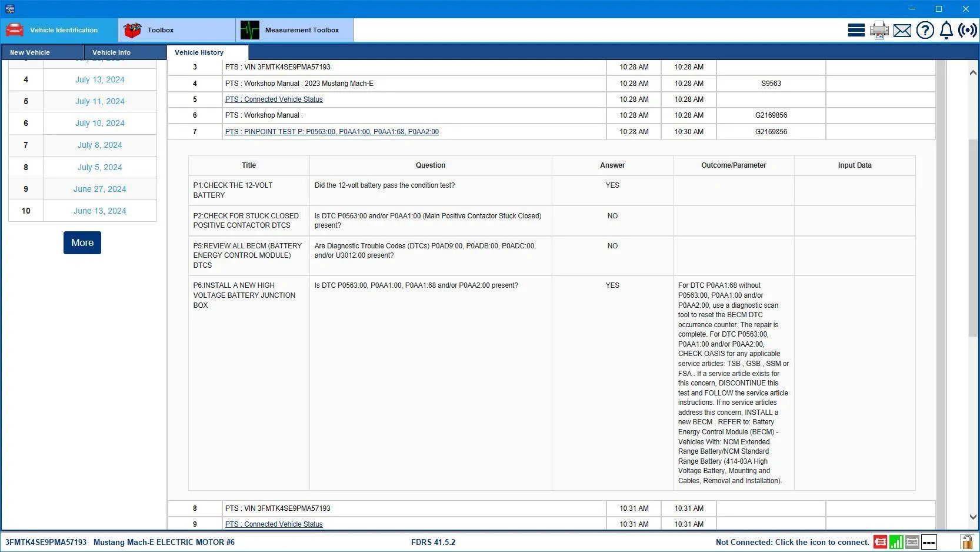Click the Outcome/Parameter column header
This screenshot has width=980, height=552.
(x=734, y=165)
